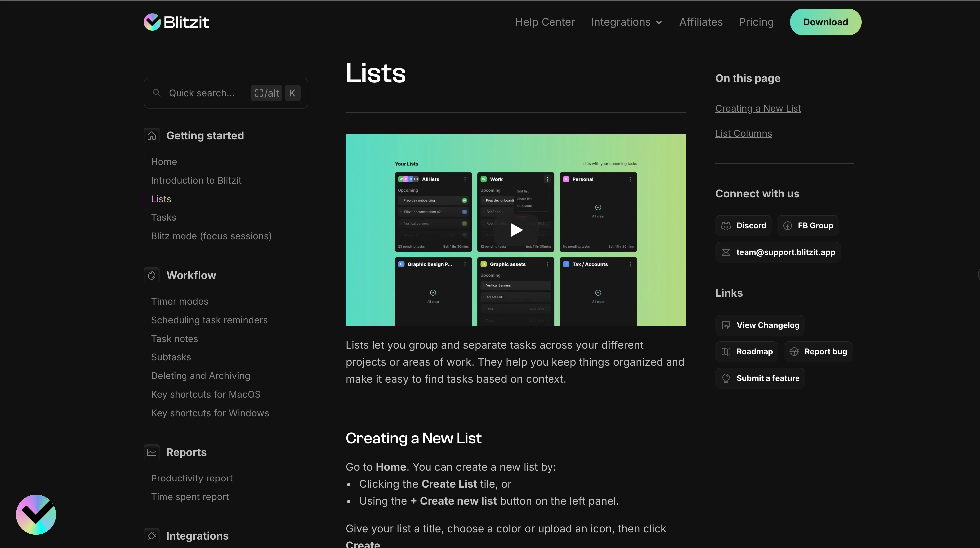Click the envelope icon next to support email
This screenshot has width=980, height=548.
click(x=726, y=252)
